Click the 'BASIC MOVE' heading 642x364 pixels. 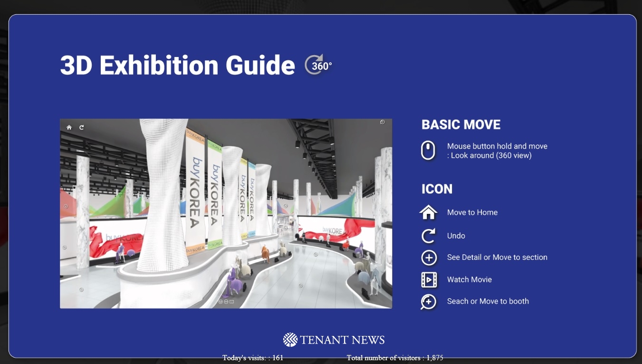click(461, 125)
